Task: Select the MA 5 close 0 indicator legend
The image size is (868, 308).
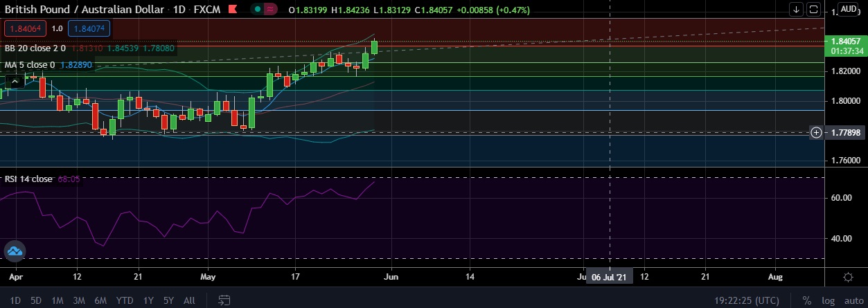Action: 30,64
